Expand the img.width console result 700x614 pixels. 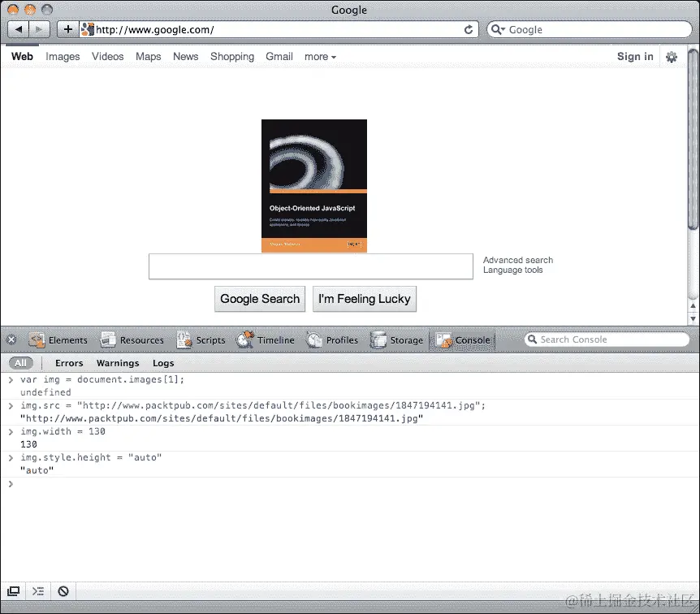coord(12,431)
